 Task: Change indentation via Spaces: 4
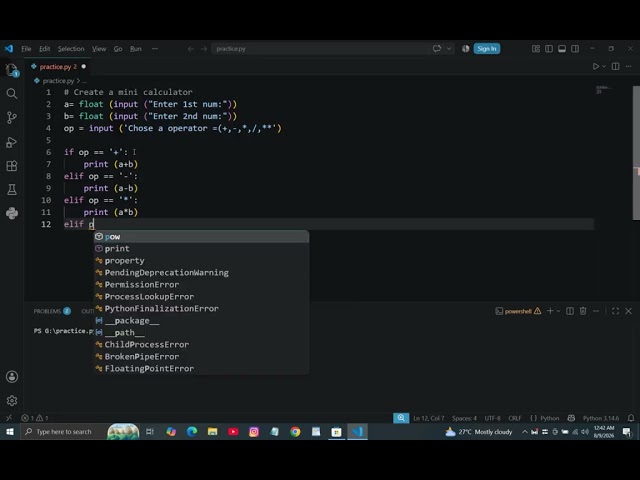[x=464, y=418]
